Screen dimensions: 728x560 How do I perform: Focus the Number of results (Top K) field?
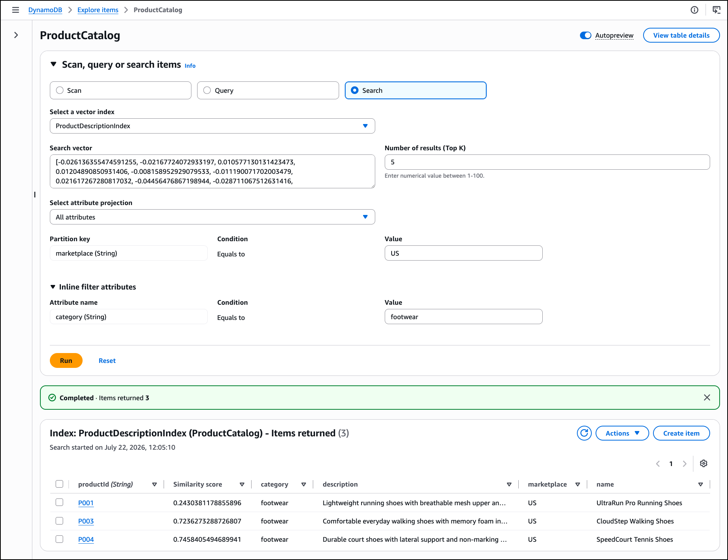pos(547,162)
